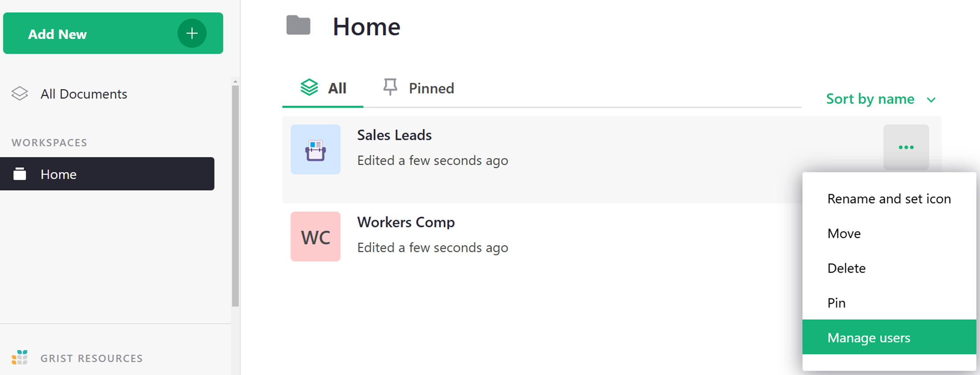Click the All Documents layers icon
The image size is (980, 375).
tap(20, 94)
